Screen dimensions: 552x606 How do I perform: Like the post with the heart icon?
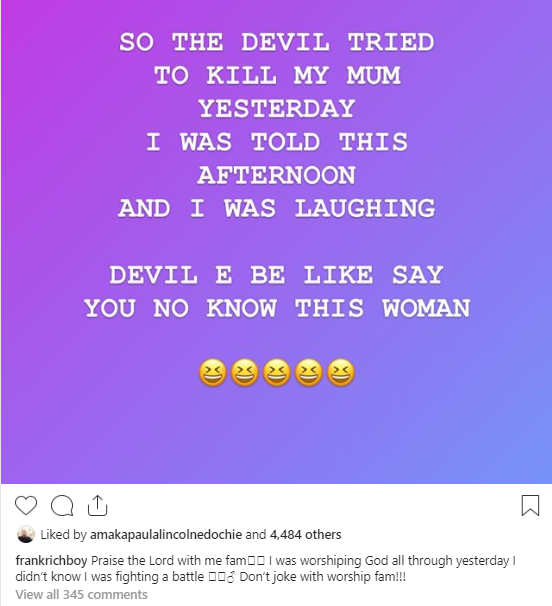coord(26,505)
